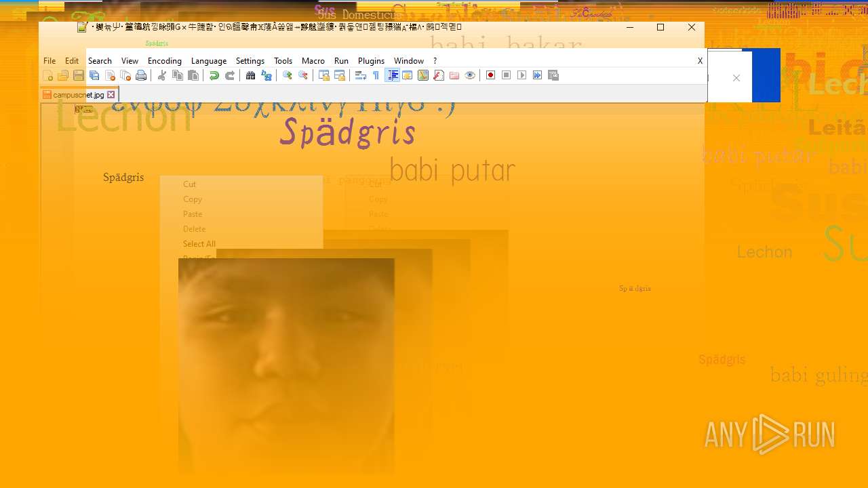Image resolution: width=868 pixels, height=488 pixels.
Task: Click the X at menu bar's right end
Action: tap(700, 61)
